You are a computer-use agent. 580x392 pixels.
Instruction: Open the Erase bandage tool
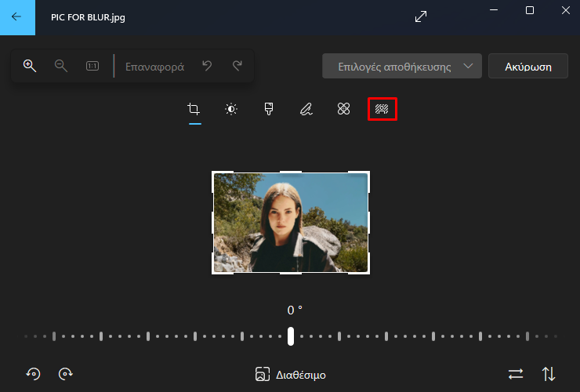(x=343, y=109)
